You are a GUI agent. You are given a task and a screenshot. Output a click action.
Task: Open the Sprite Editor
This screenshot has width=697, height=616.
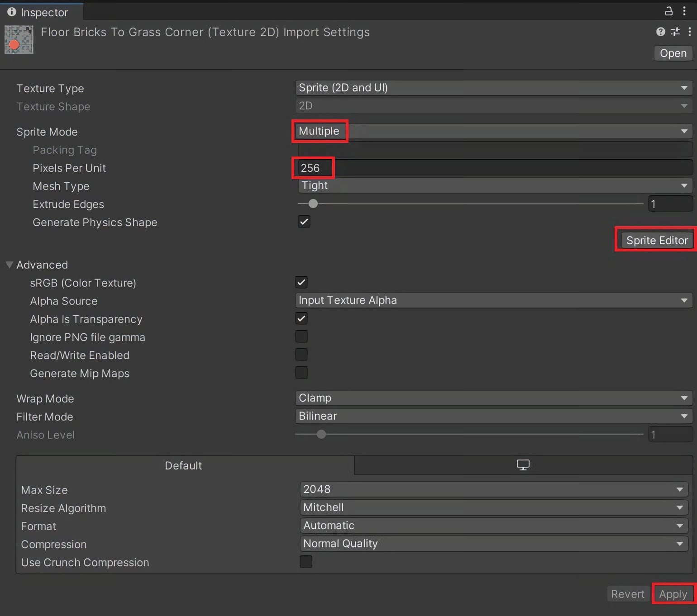657,240
